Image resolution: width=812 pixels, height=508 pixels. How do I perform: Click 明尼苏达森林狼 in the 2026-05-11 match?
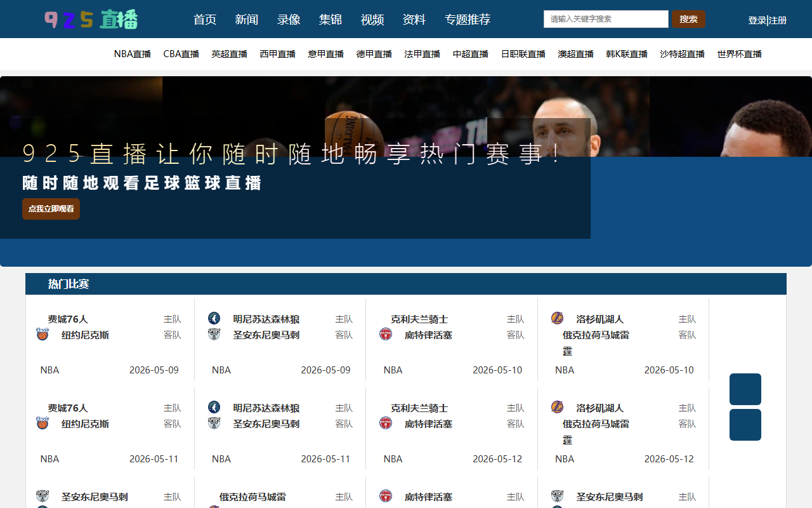tap(266, 408)
